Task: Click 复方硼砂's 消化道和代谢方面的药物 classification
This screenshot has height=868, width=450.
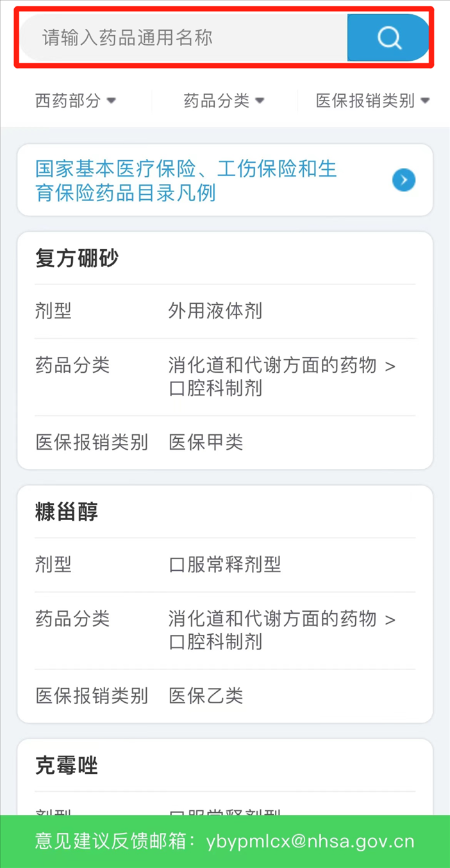Action: click(x=272, y=366)
